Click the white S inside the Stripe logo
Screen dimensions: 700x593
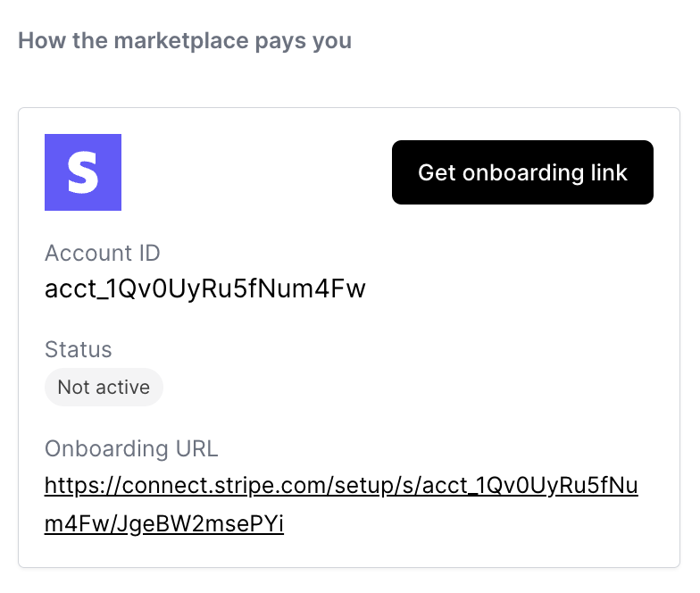pyautogui.click(x=83, y=173)
